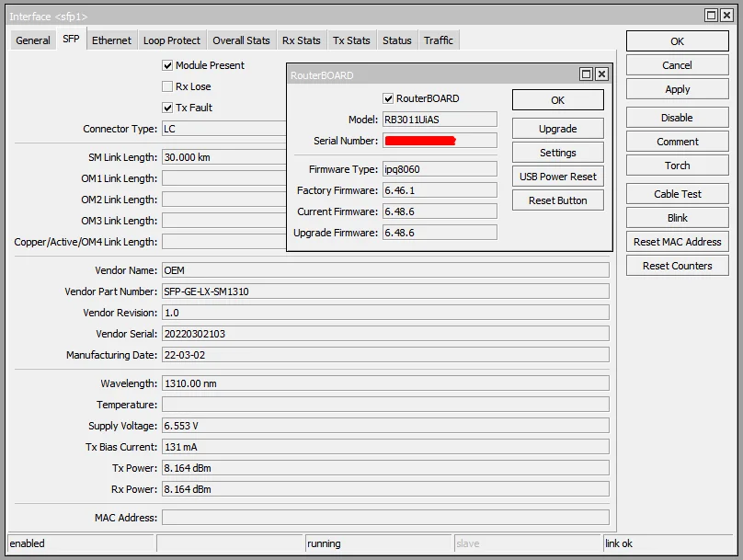The width and height of the screenshot is (743, 560).
Task: Click the Upgrade Firmware field
Action: tap(440, 232)
